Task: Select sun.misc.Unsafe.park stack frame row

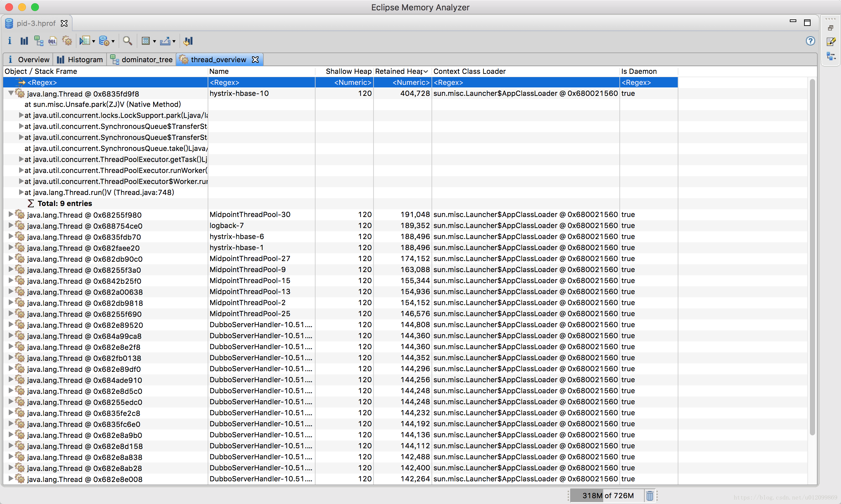Action: pos(103,104)
